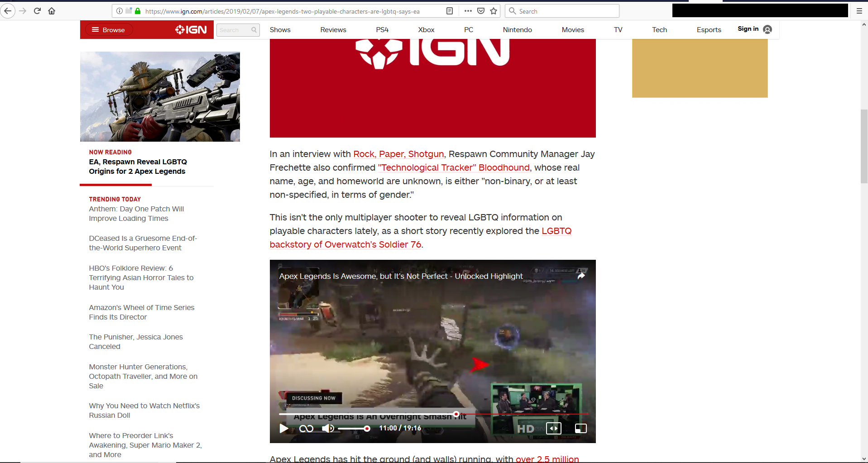Go to the Tech section
The height and width of the screenshot is (463, 868).
click(x=659, y=30)
